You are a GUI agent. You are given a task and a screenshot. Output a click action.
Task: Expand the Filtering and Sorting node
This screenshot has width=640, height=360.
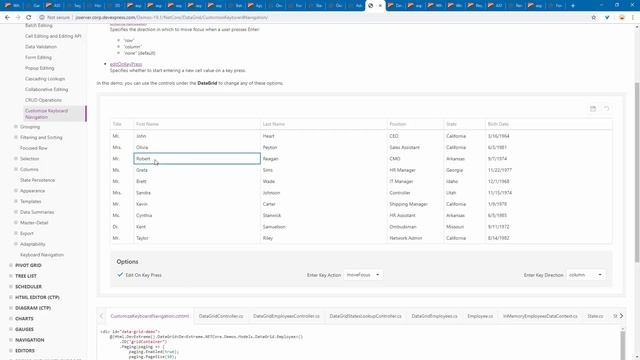16,137
